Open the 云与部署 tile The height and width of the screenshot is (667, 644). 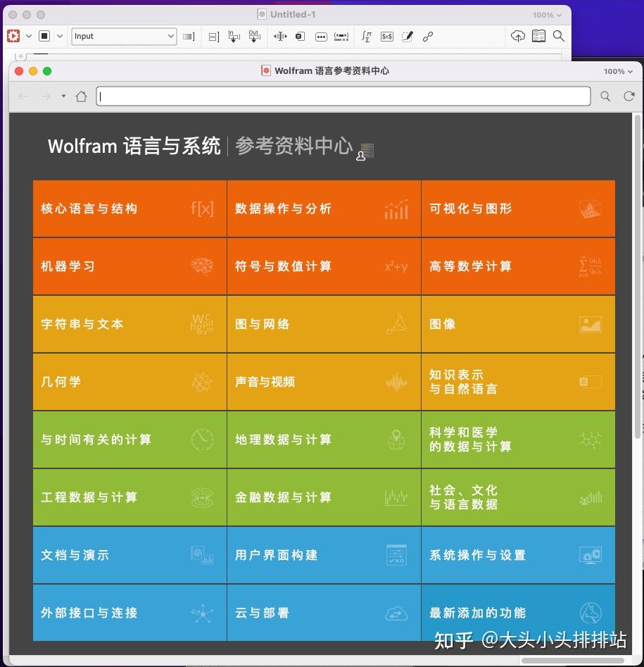click(x=324, y=613)
